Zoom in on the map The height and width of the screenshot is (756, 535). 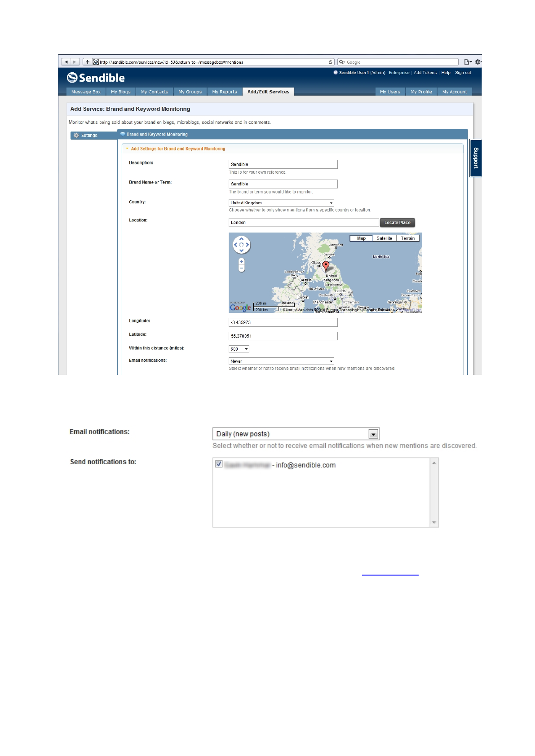[242, 261]
